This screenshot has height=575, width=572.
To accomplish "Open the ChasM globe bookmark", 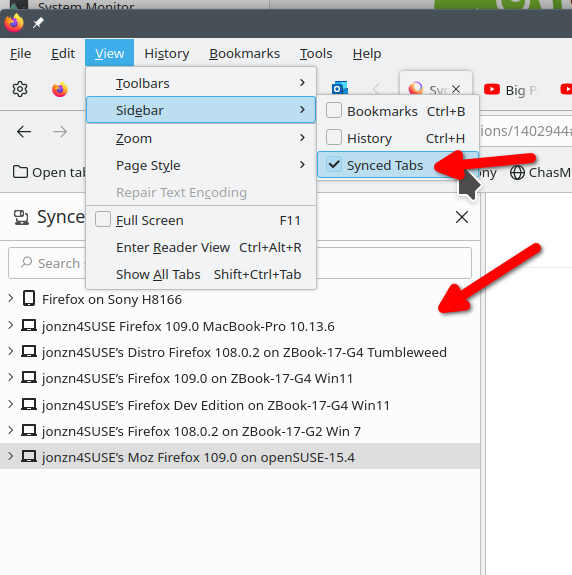I will click(x=540, y=172).
